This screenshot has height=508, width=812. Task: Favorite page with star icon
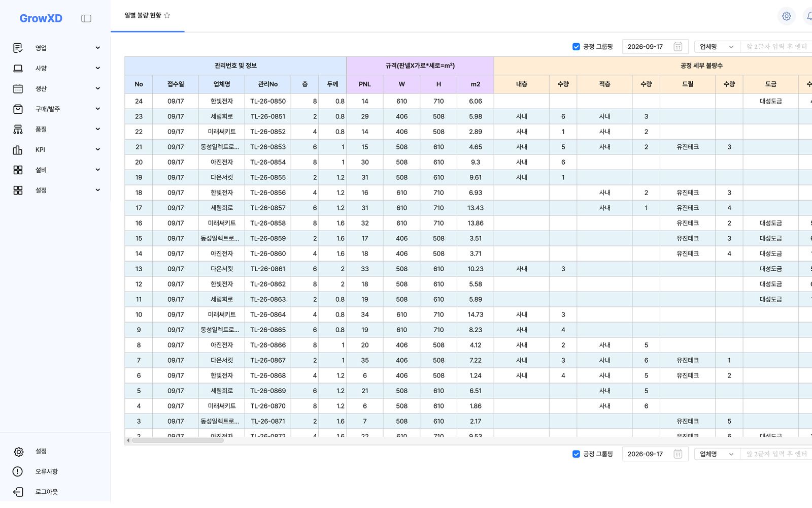click(167, 15)
